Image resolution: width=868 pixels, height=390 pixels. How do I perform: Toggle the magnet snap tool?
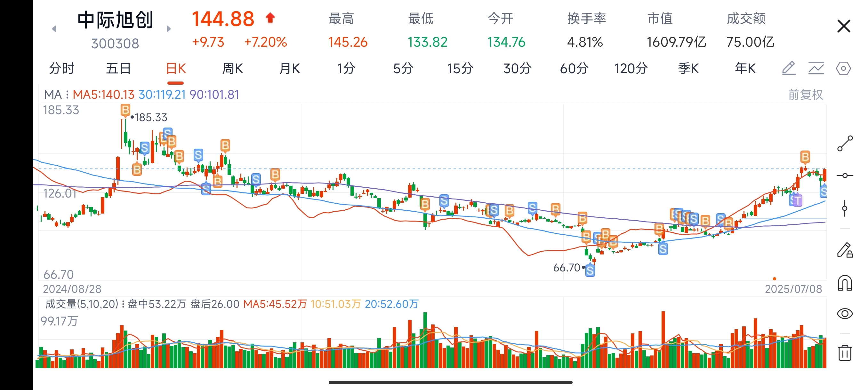[x=845, y=282]
